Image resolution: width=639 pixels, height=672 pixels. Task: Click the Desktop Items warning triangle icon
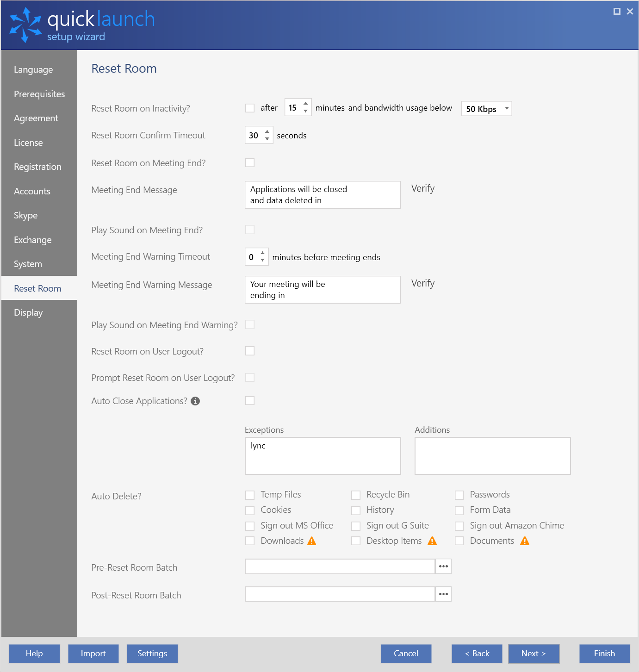point(432,541)
